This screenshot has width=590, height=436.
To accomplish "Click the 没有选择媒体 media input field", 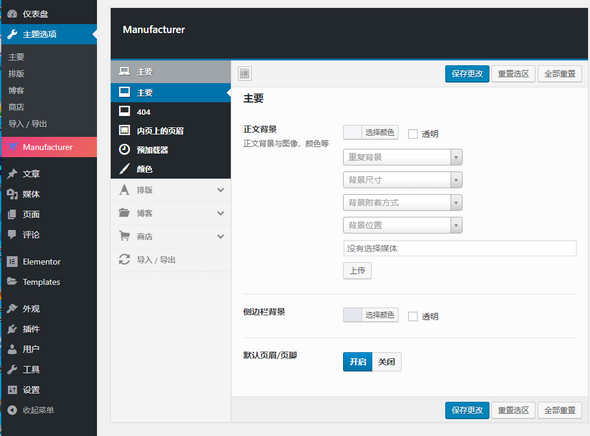I will (x=460, y=248).
